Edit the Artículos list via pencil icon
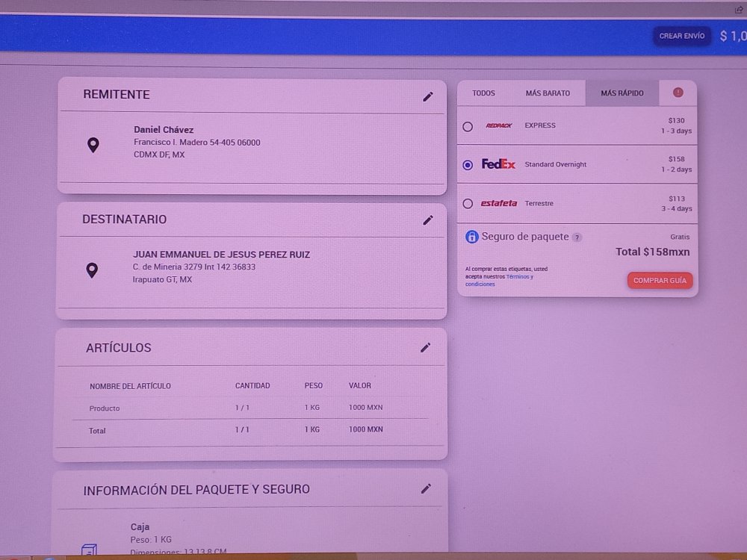 426,347
